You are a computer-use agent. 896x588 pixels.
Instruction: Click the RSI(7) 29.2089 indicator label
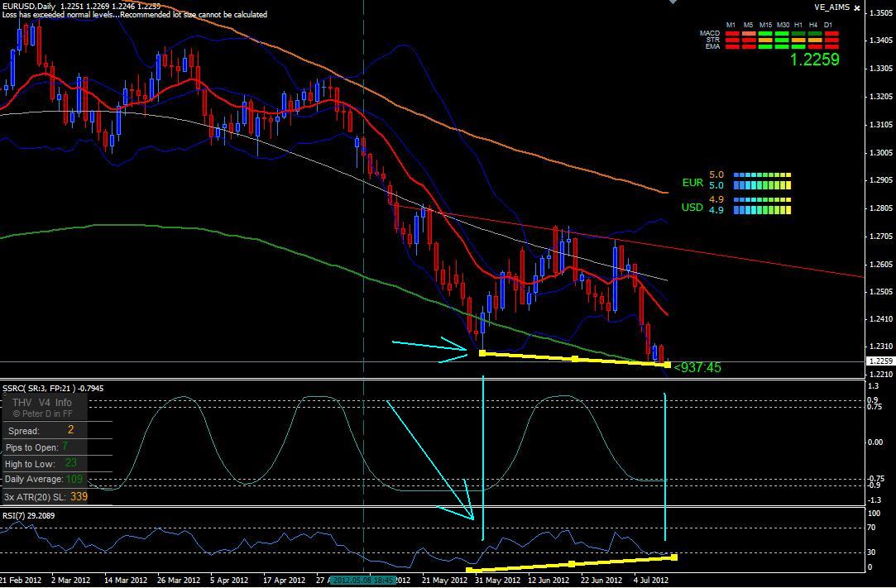pos(29,515)
